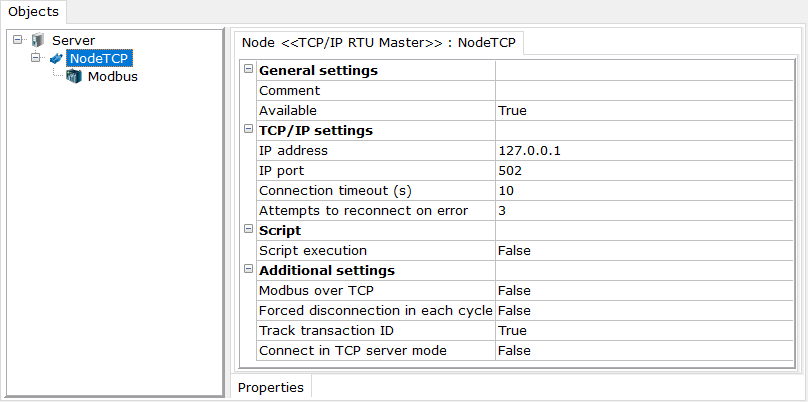808x402 pixels.
Task: Toggle the Track transaction ID value
Action: [644, 331]
